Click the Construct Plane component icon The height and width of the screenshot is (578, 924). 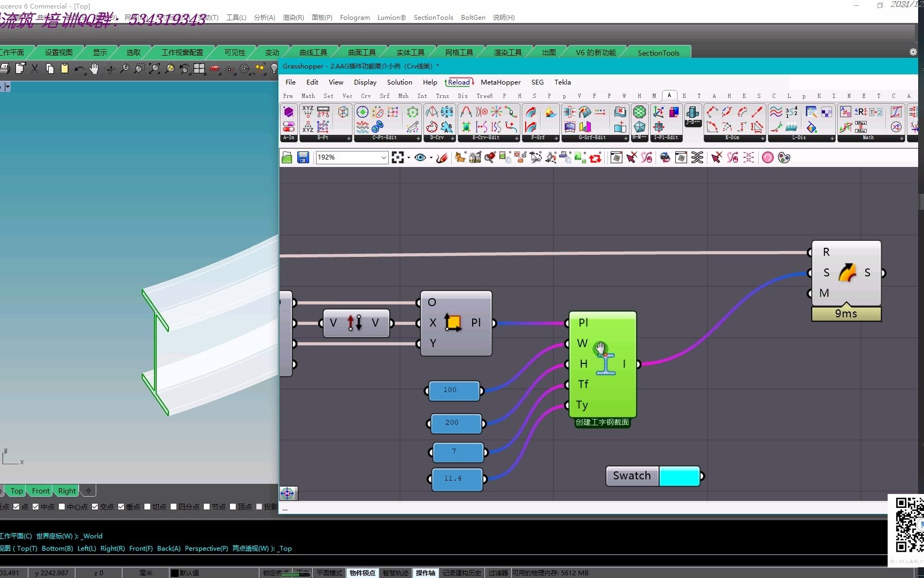(452, 323)
